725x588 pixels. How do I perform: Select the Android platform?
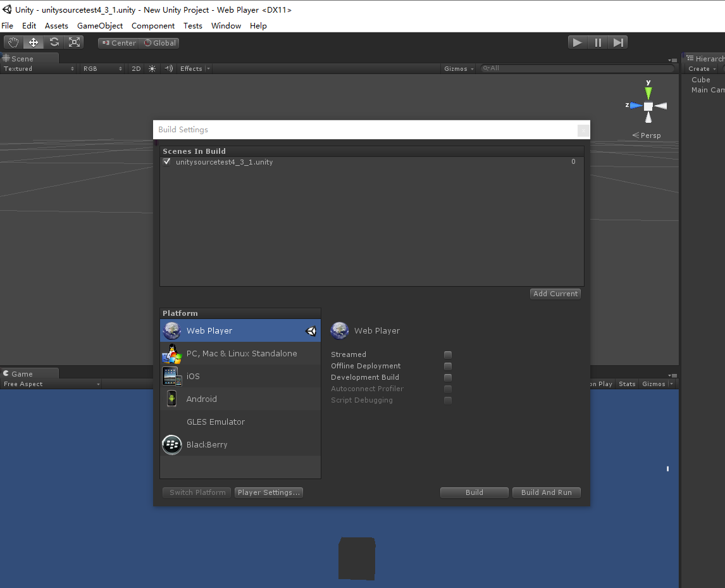click(201, 399)
